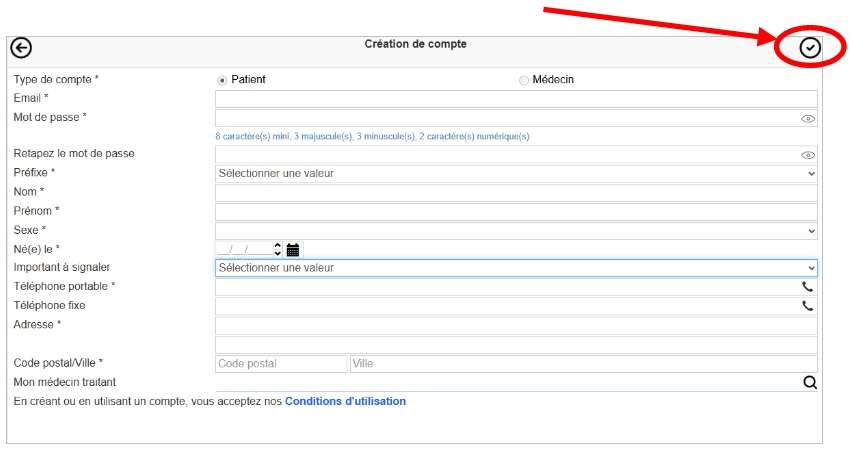Screen dimensions: 853x449
Task: Expand the Sexe dropdown
Action: point(515,231)
